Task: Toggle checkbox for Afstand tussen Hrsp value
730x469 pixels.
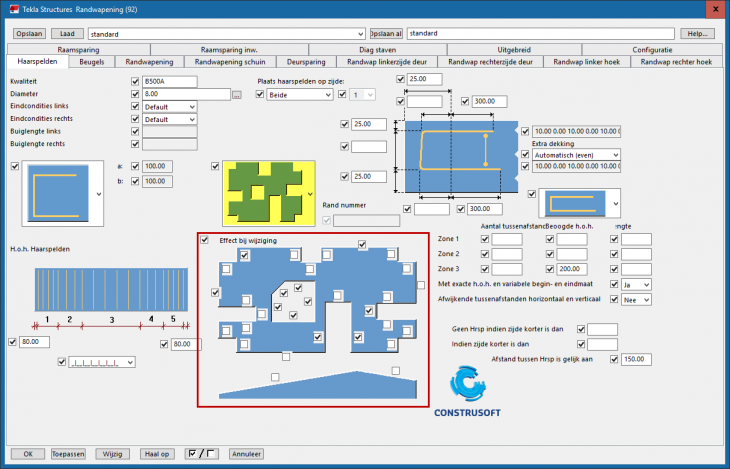Action: tap(614, 359)
